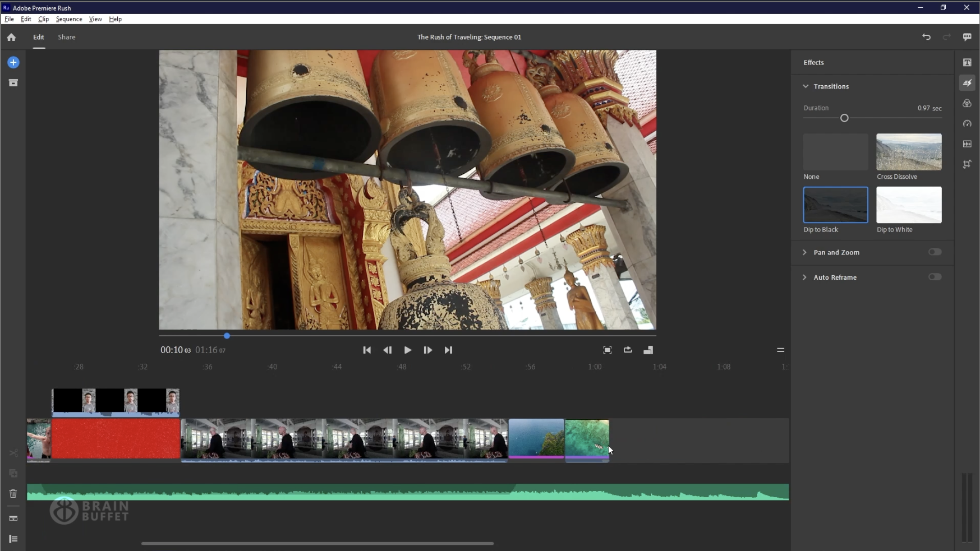Expand the Pan and Zoom section

click(806, 252)
